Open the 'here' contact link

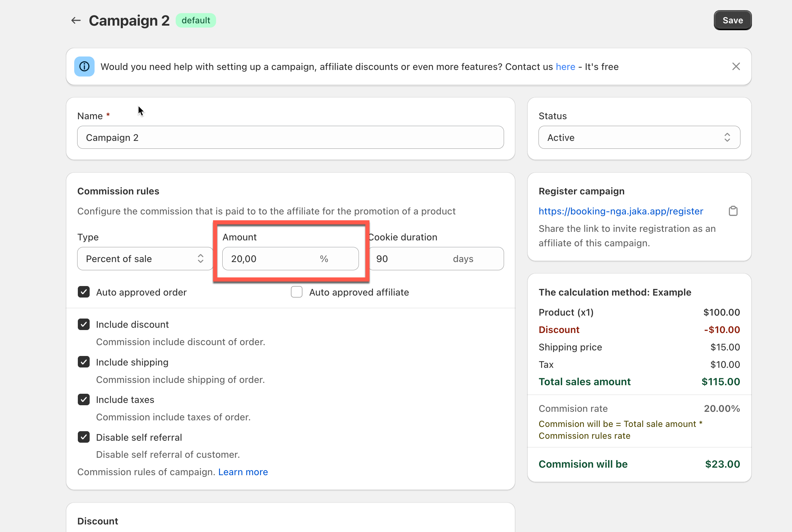pyautogui.click(x=565, y=67)
